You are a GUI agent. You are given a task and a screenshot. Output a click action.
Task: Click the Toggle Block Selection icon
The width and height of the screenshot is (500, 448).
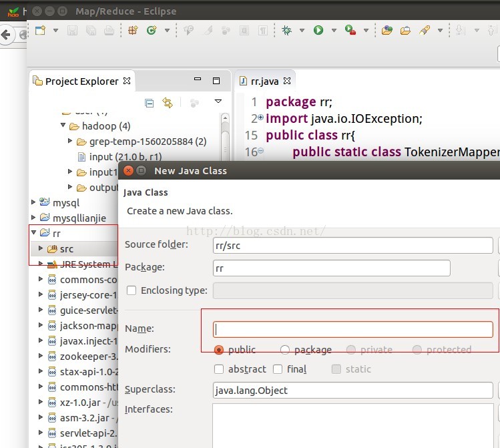tap(244, 30)
